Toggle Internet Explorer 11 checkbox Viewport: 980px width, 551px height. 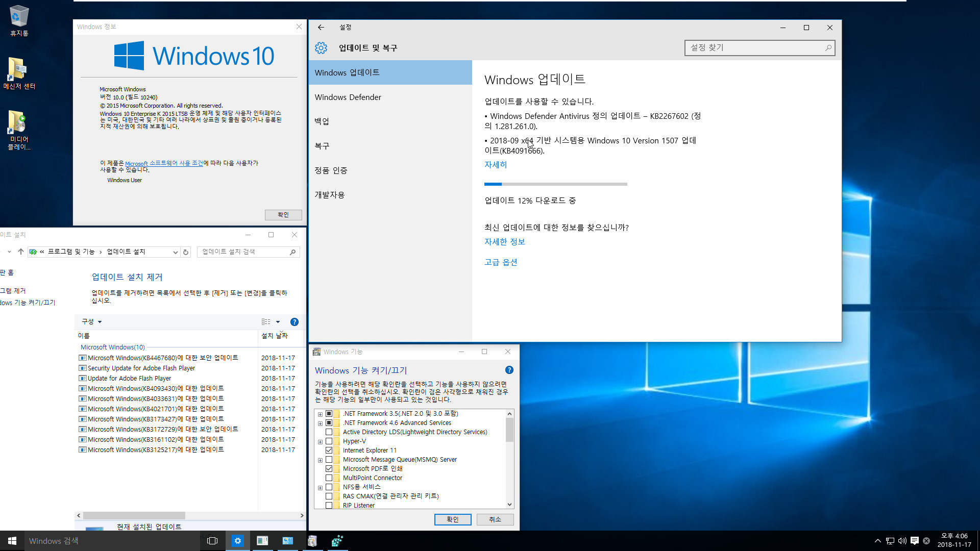coord(329,450)
